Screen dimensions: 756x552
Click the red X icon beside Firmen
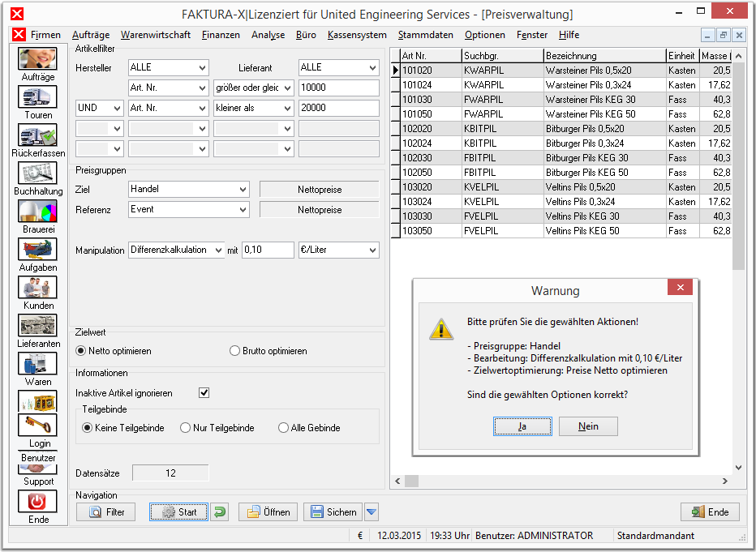[x=19, y=35]
